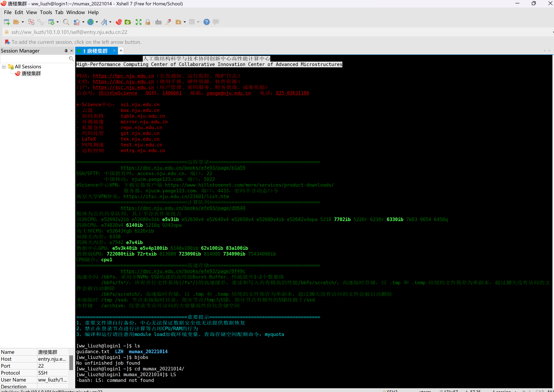Close the 唐楼集群 tab with its X
Viewport: 554px width, 392px height.
point(114,51)
